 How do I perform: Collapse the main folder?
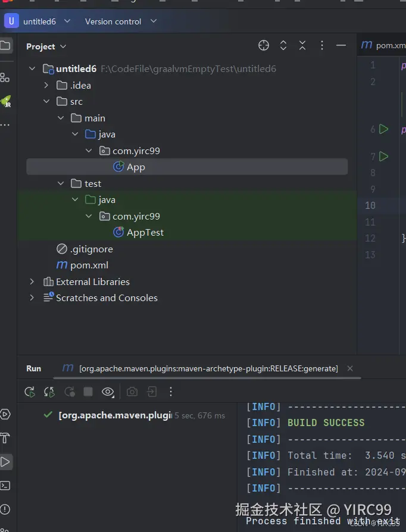click(61, 118)
